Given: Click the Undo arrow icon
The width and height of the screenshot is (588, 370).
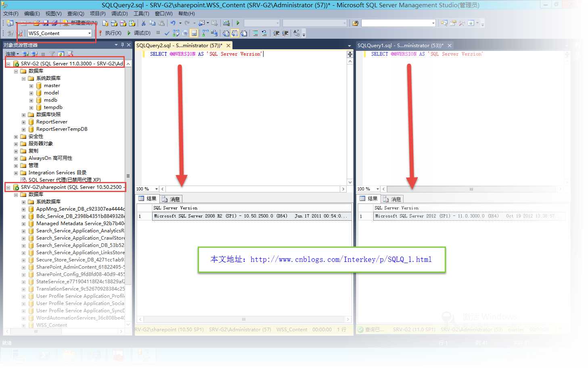Looking at the screenshot, I should tap(173, 23).
